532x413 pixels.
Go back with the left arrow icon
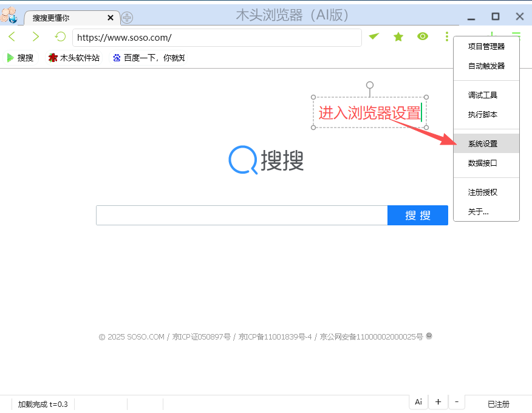point(12,36)
